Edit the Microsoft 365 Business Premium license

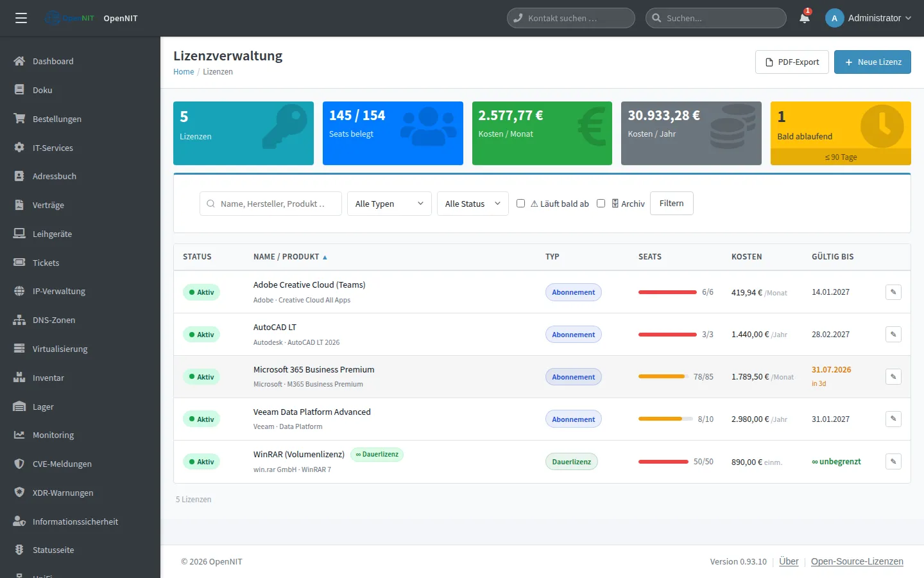tap(893, 377)
